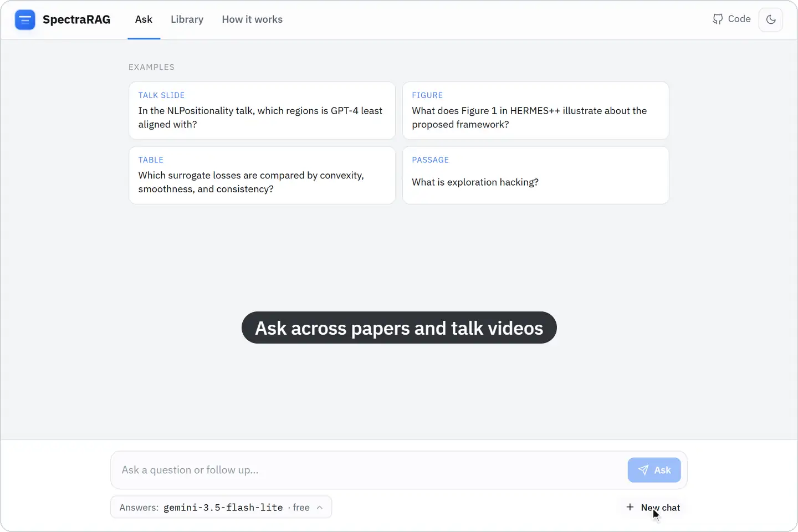
Task: Start a New chat
Action: pos(653,508)
